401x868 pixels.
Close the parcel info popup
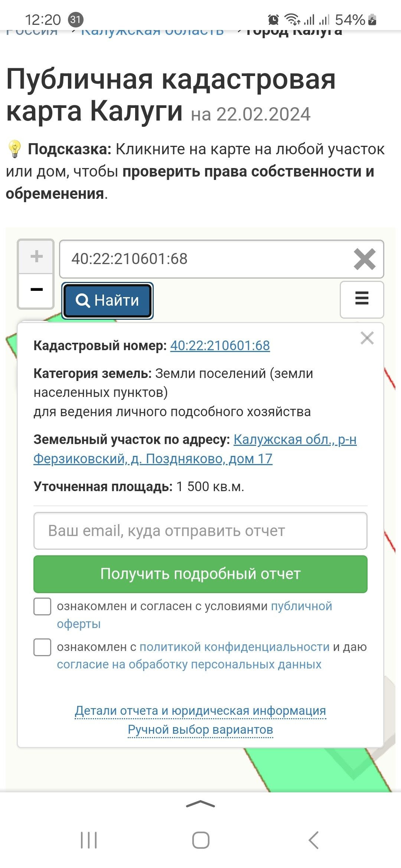pyautogui.click(x=367, y=338)
